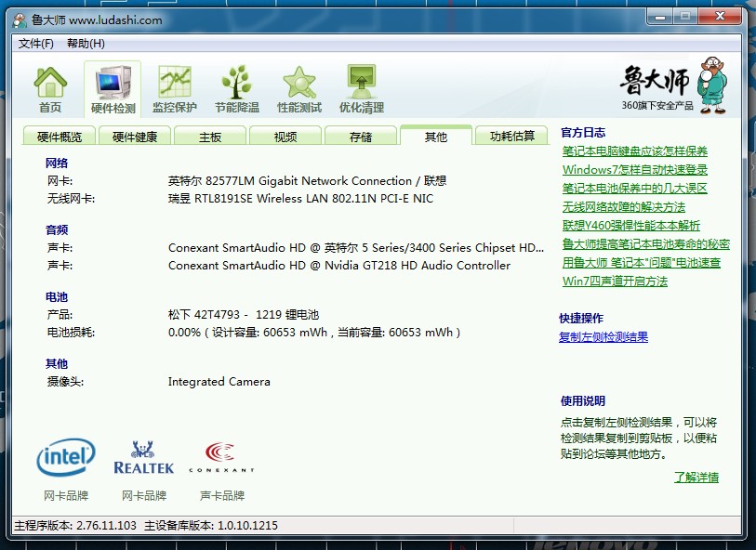The height and width of the screenshot is (550, 756).
Task: Click the 官方日志 heading
Action: pos(583,133)
